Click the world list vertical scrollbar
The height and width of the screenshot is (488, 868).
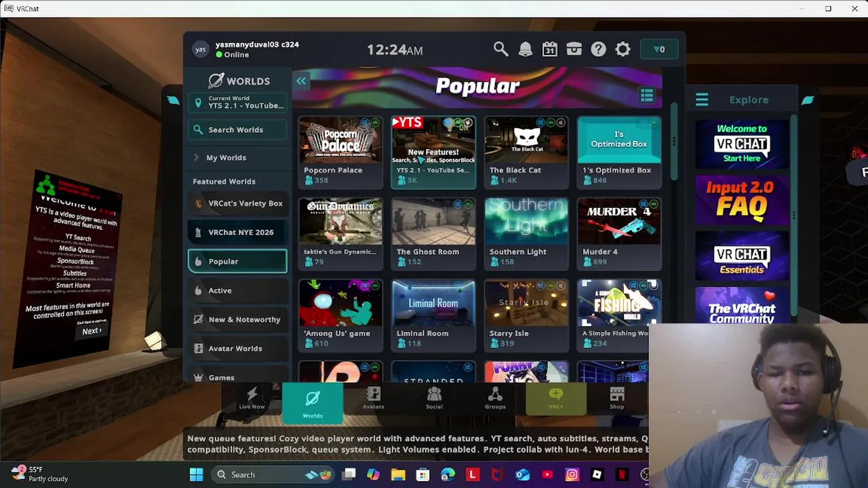674,142
